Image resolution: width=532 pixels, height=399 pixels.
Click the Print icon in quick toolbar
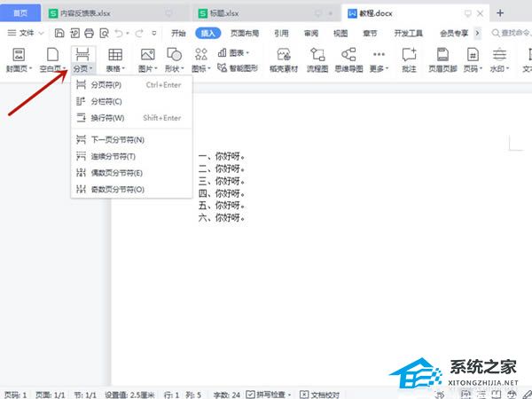(89, 33)
